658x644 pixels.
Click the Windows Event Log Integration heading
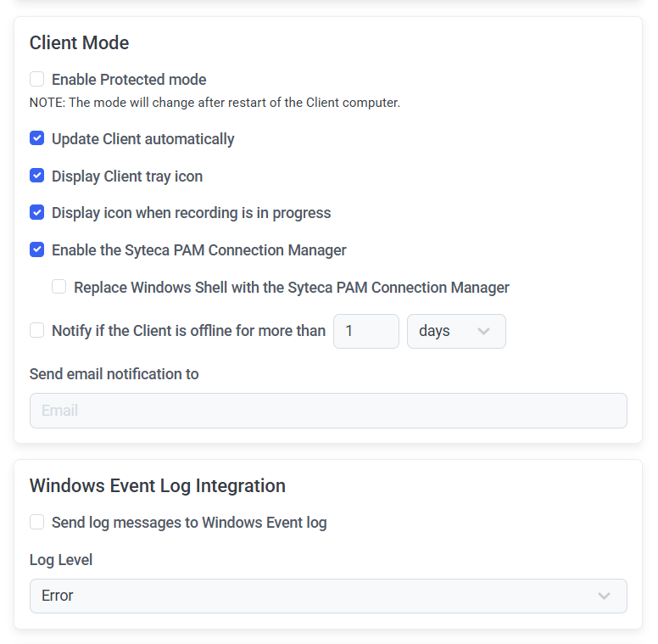tap(157, 485)
